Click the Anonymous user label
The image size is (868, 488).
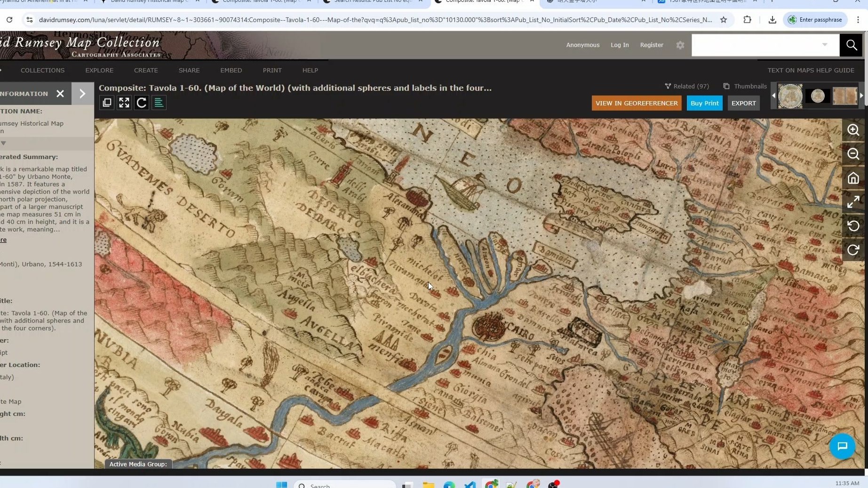pyautogui.click(x=583, y=45)
